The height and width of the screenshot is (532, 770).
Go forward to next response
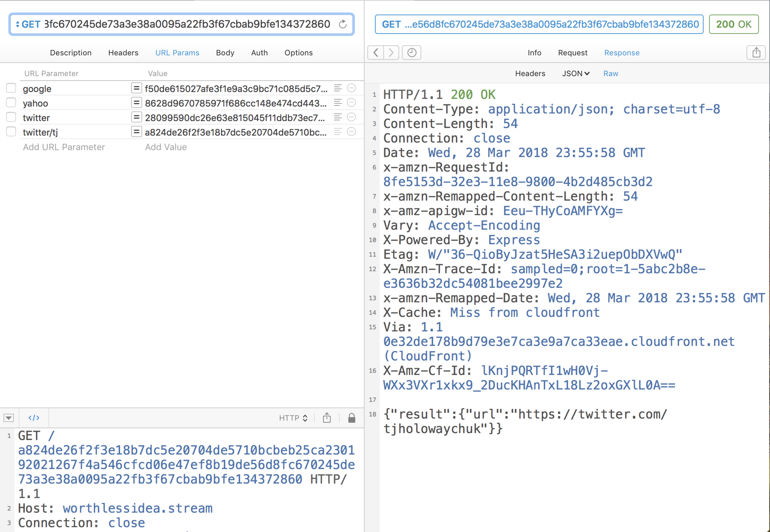tap(391, 52)
